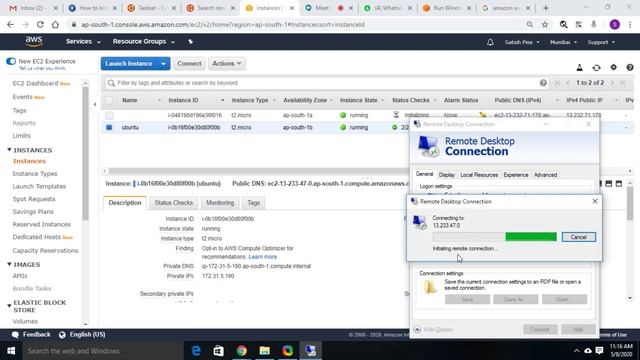Open Chrome from the taskbar
The height and width of the screenshot is (360, 640).
tap(242, 351)
